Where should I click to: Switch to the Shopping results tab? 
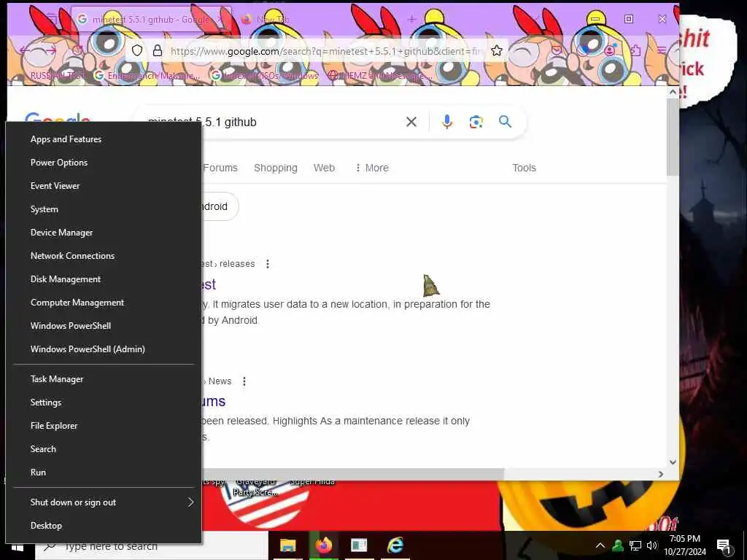(x=275, y=168)
